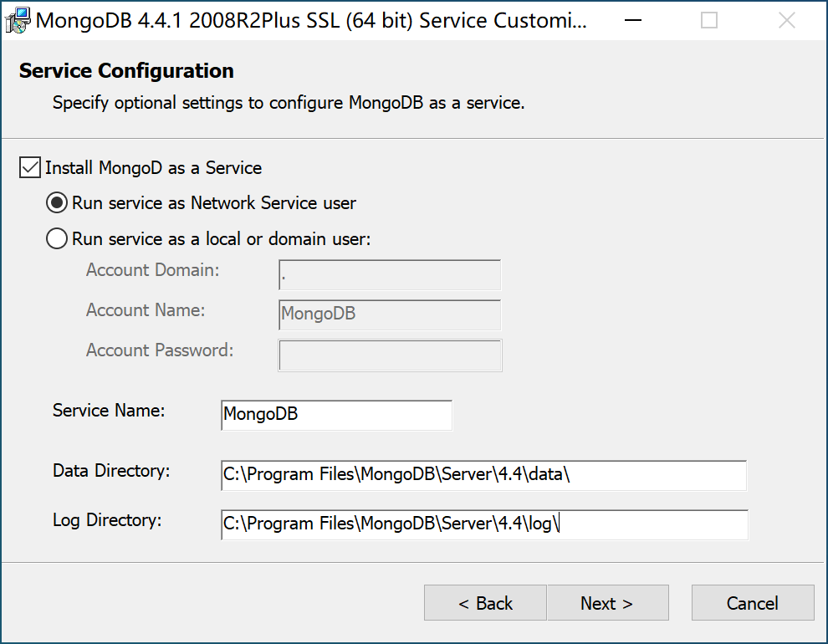828x644 pixels.
Task: Go back with the Back button
Action: tap(485, 602)
